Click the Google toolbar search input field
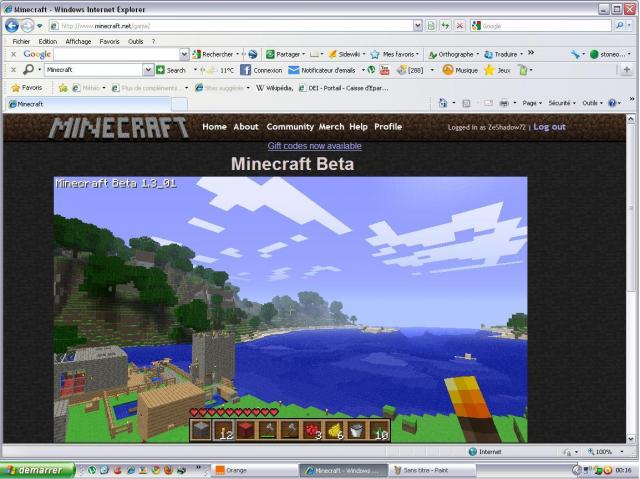Screen dimensions: 640x479 [x=116, y=54]
